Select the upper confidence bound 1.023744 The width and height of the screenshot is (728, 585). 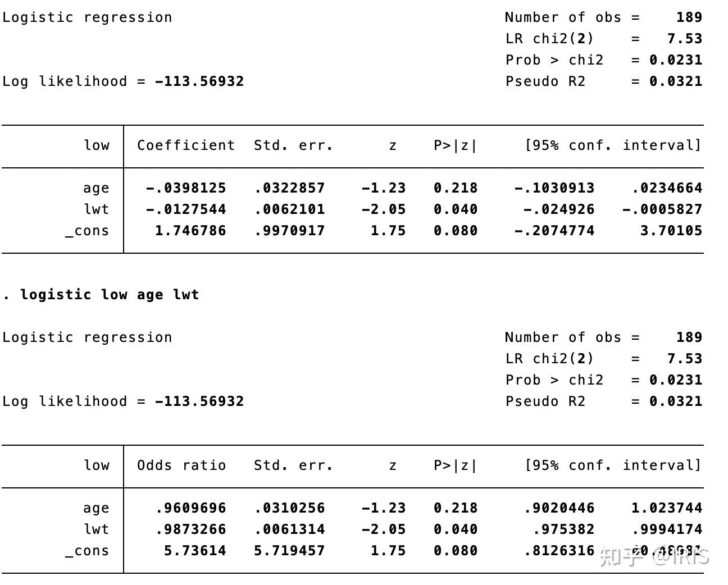667,508
